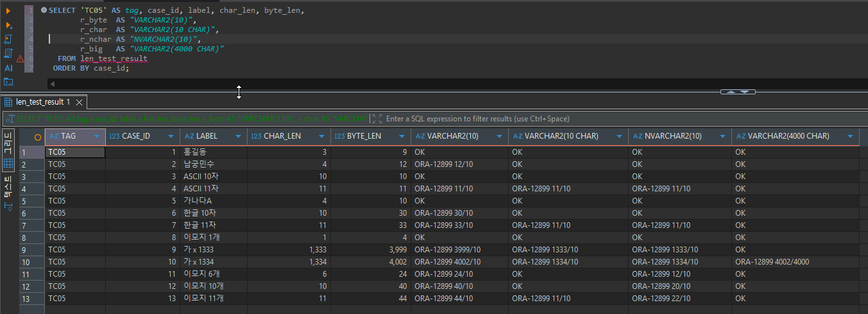Click the string type icon of TAG column

[54, 136]
